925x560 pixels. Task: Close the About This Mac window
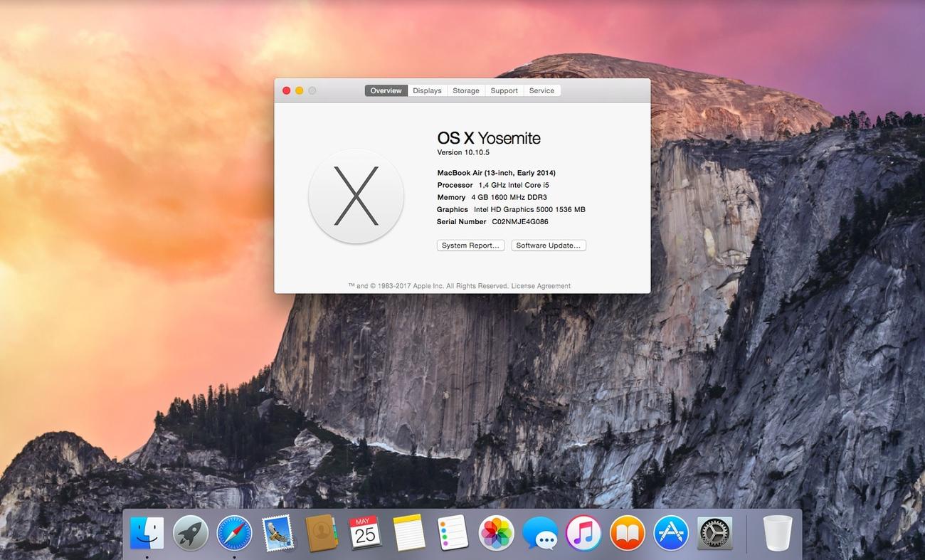click(287, 90)
